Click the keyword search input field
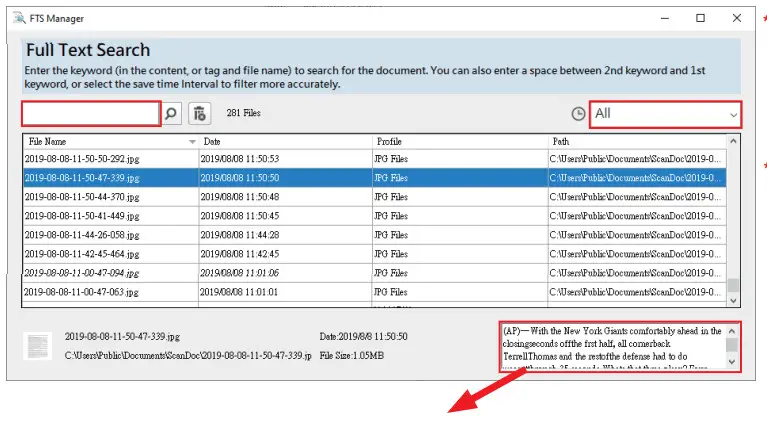767x422 pixels. click(91, 113)
